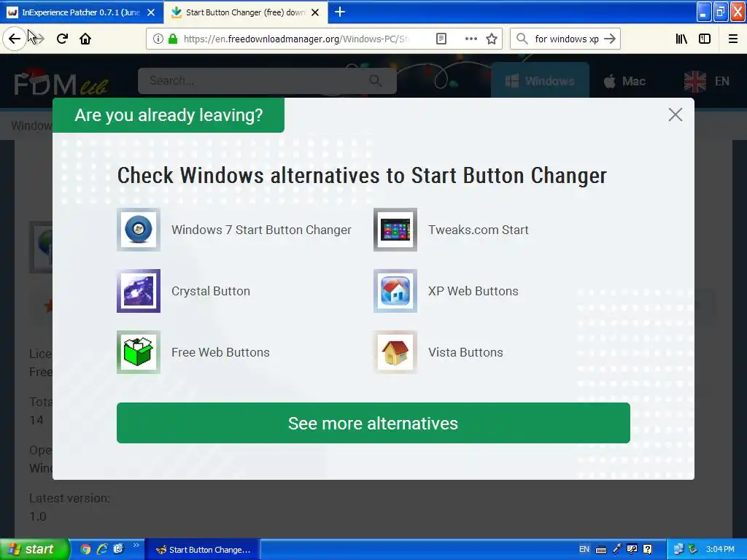
Task: Open the Windows XP start menu
Action: tap(34, 549)
